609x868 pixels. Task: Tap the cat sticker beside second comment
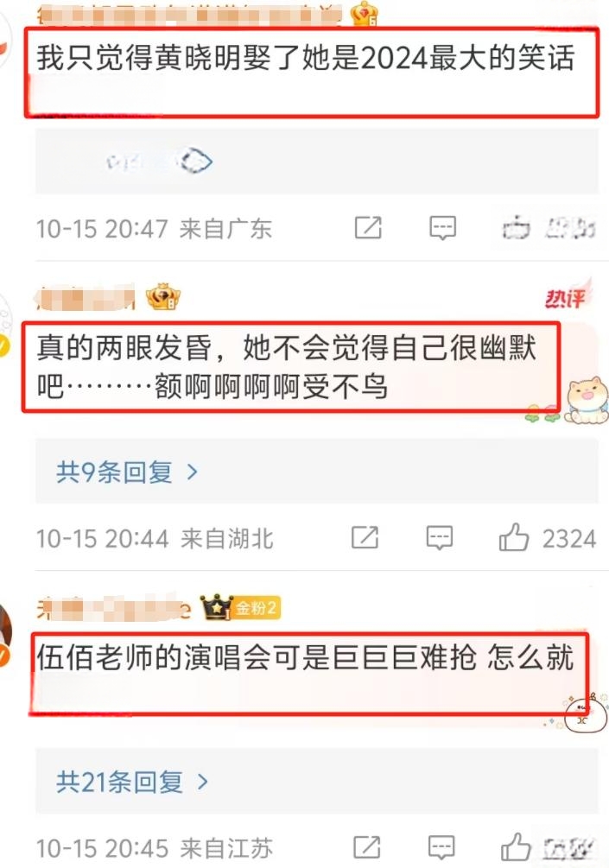586,400
